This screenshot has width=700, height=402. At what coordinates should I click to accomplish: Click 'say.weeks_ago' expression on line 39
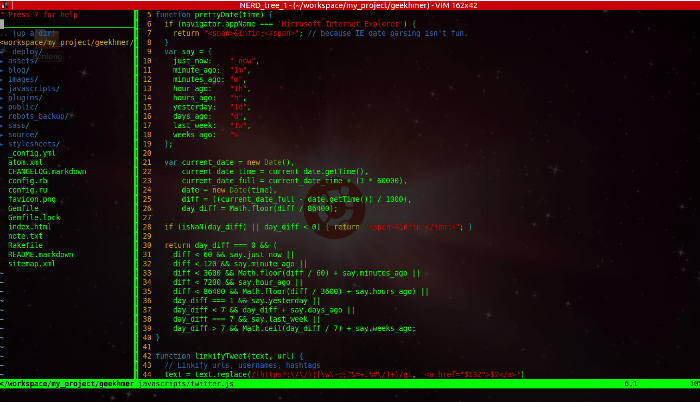385,328
